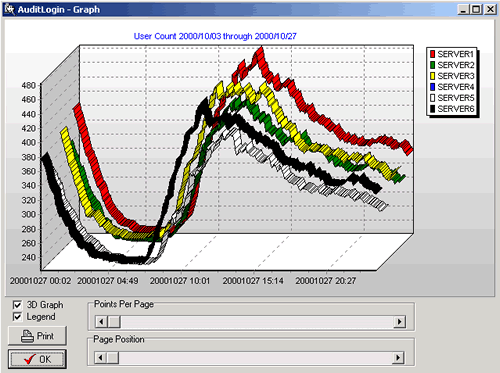Click the y-axis value 480
The height and width of the screenshot is (373, 500).
point(28,85)
